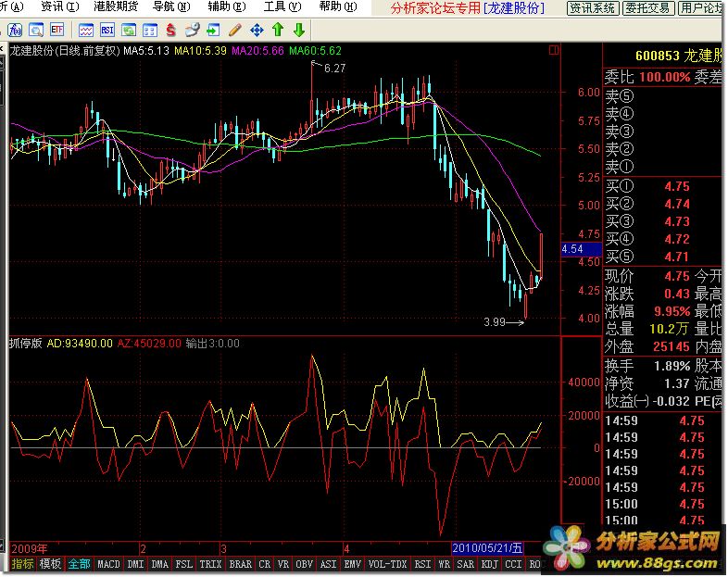Select the VR indicator tab
Screen dimensions: 728x577
coord(283,564)
